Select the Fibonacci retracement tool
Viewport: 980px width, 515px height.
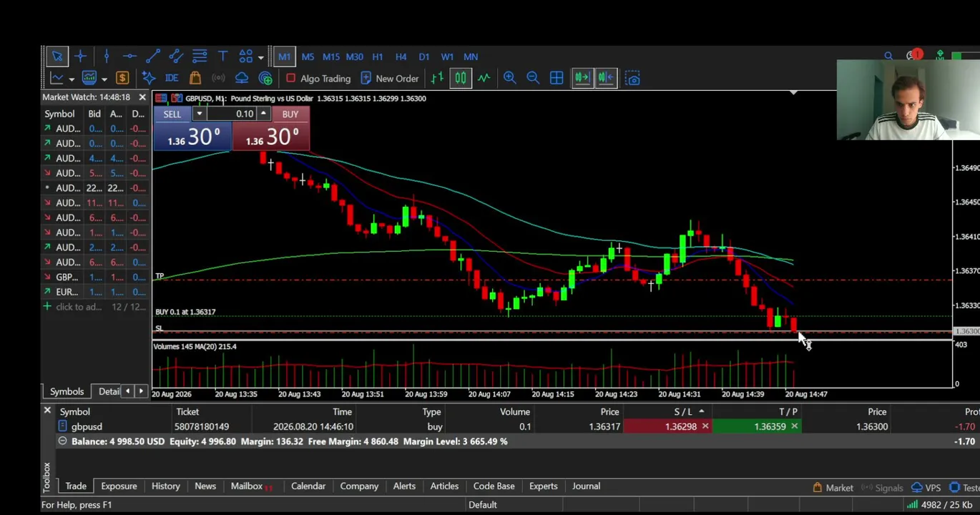(200, 57)
